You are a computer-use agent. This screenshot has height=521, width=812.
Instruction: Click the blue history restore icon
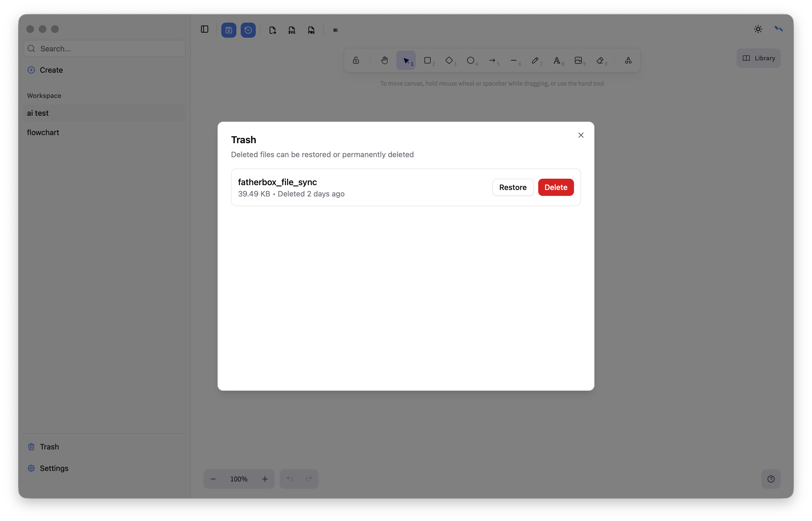(248, 30)
